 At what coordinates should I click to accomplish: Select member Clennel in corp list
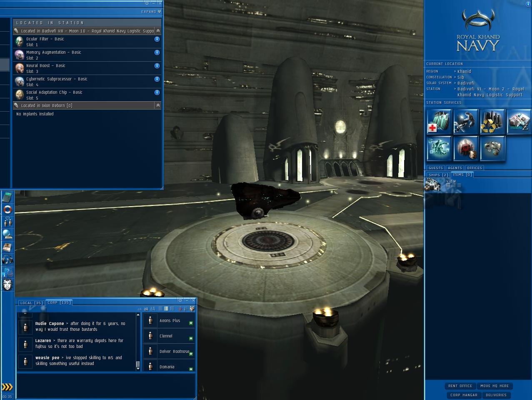169,336
